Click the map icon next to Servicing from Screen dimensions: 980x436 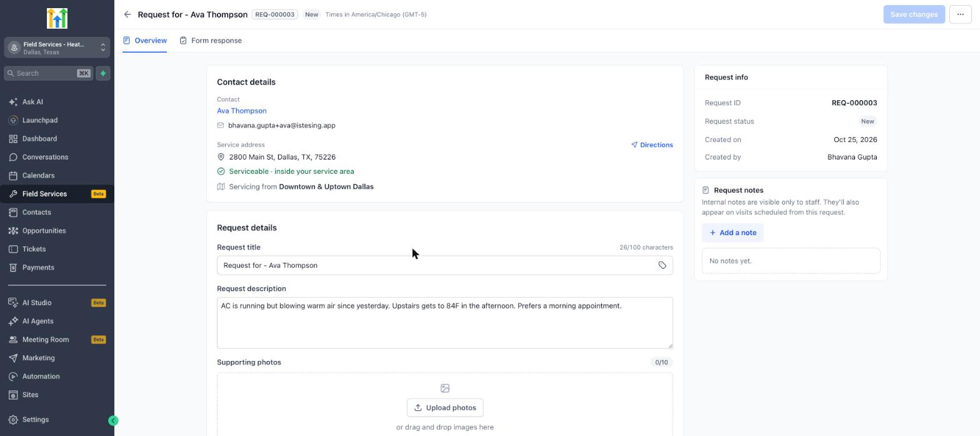(221, 186)
